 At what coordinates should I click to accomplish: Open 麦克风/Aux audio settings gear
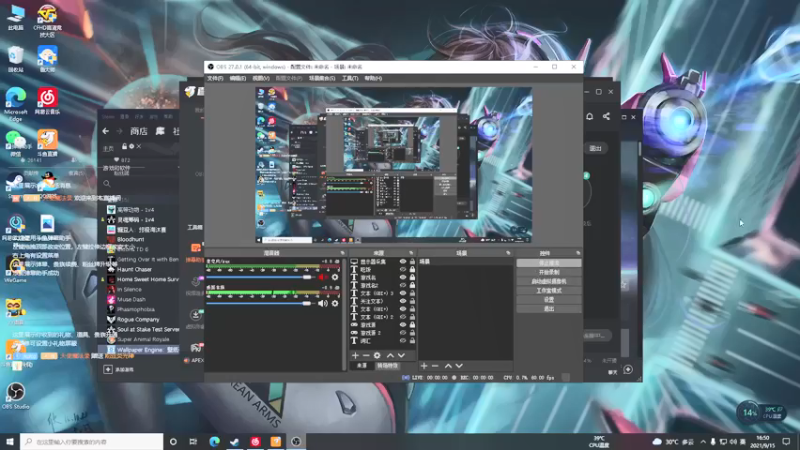[x=335, y=277]
